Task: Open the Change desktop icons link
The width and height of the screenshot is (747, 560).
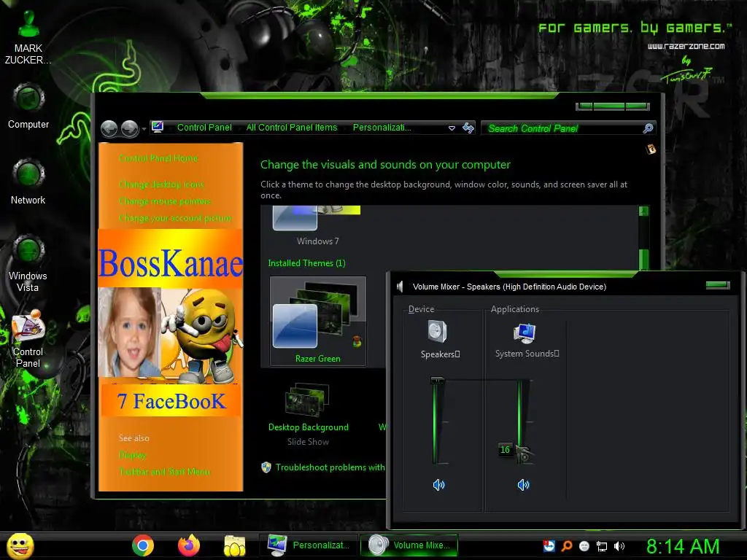Action: (x=161, y=184)
